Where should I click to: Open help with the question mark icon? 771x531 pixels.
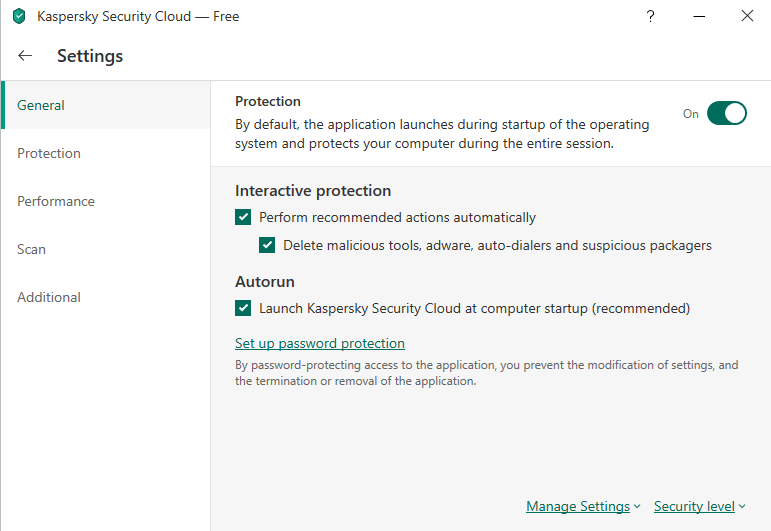click(x=650, y=16)
